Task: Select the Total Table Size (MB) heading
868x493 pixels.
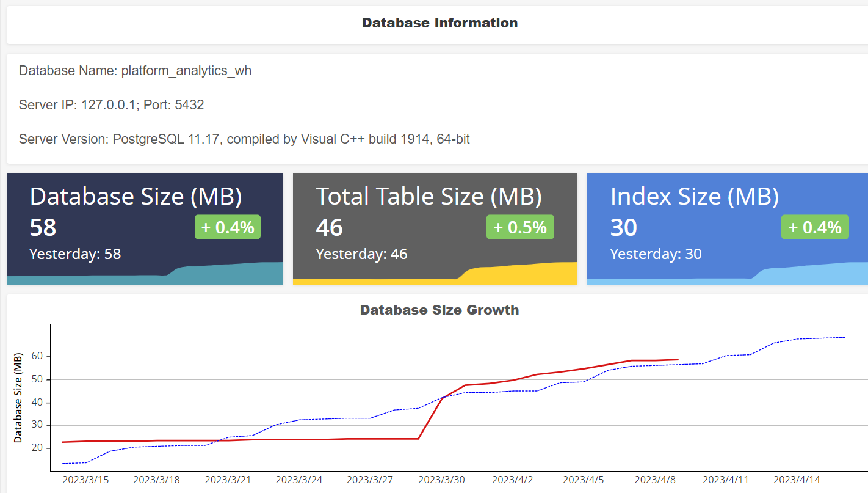Action: (x=429, y=196)
